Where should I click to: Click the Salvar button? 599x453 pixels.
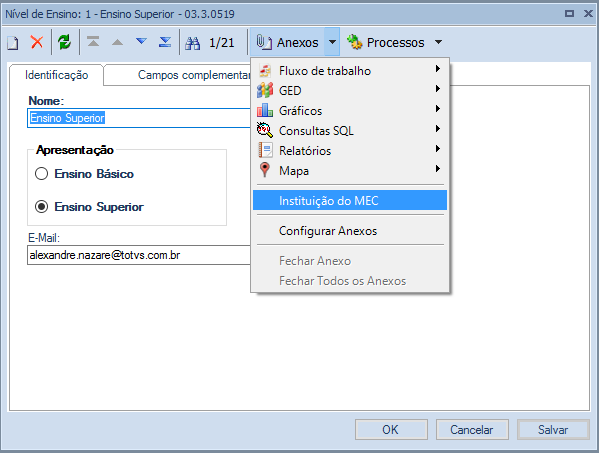(x=553, y=430)
